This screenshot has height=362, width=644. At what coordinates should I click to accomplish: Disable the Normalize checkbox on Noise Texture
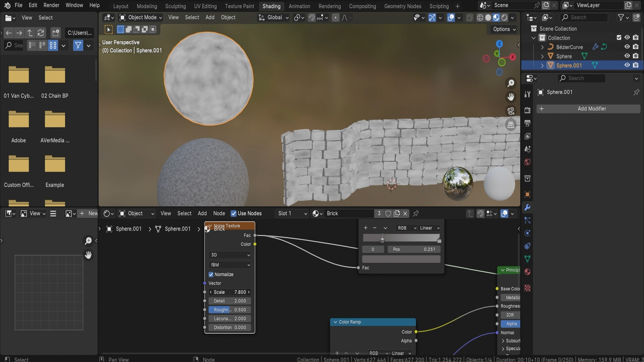point(211,274)
